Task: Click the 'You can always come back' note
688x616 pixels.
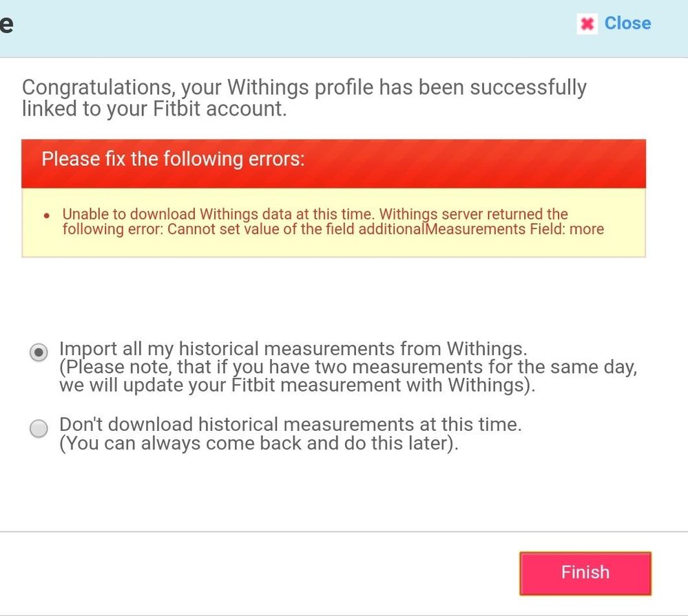Action: pyautogui.click(x=259, y=443)
